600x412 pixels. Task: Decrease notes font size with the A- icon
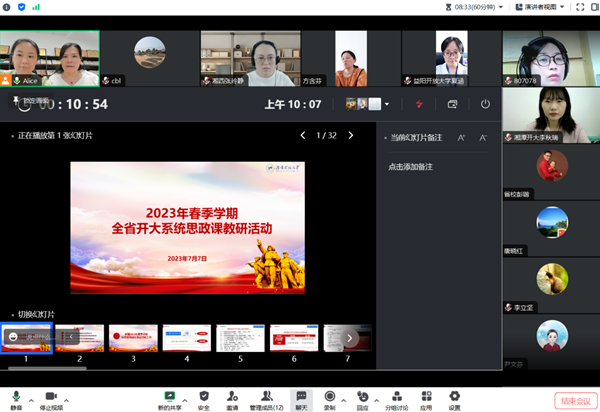pos(483,138)
